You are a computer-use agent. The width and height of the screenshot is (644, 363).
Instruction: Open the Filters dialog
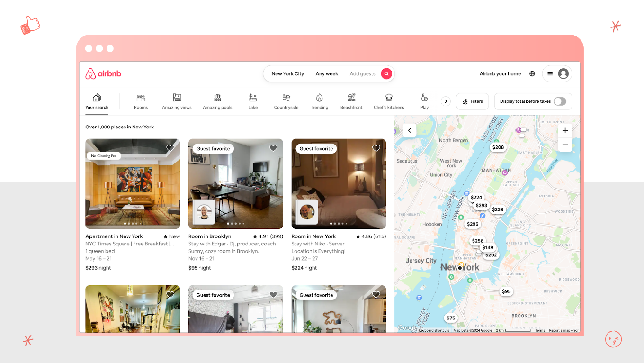point(472,101)
